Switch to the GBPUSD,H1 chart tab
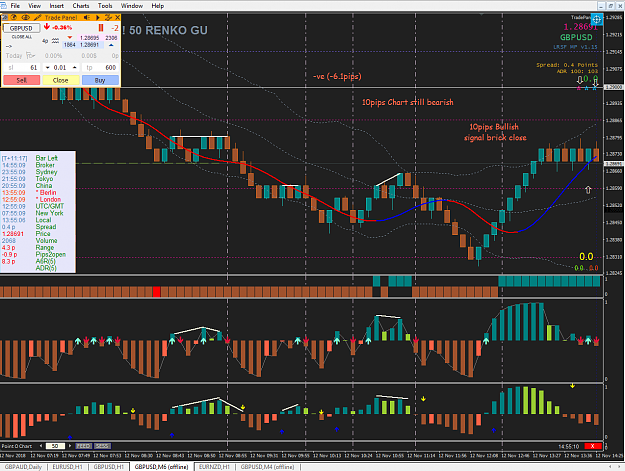Image resolution: width=625 pixels, height=471 pixels. 109,467
